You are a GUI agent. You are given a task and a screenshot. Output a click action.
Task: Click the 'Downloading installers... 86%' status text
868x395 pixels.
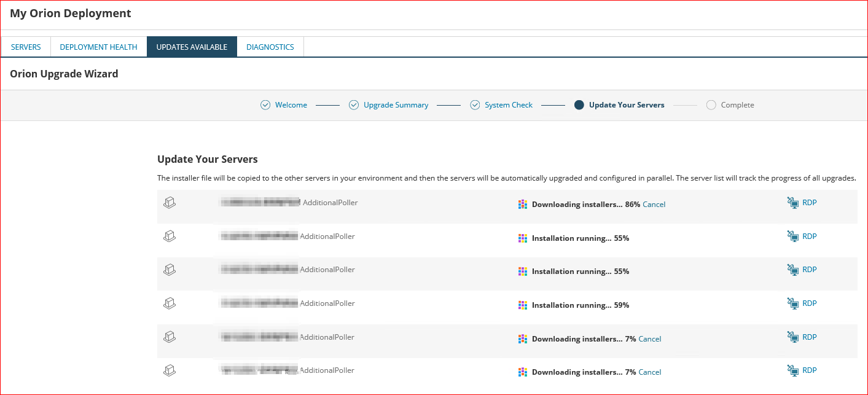586,205
